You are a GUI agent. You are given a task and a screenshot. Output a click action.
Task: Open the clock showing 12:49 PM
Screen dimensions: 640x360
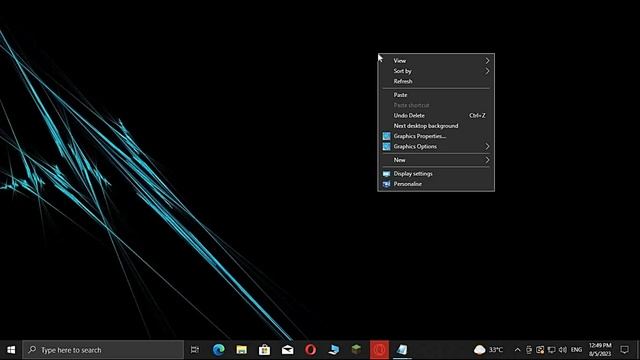pos(600,350)
